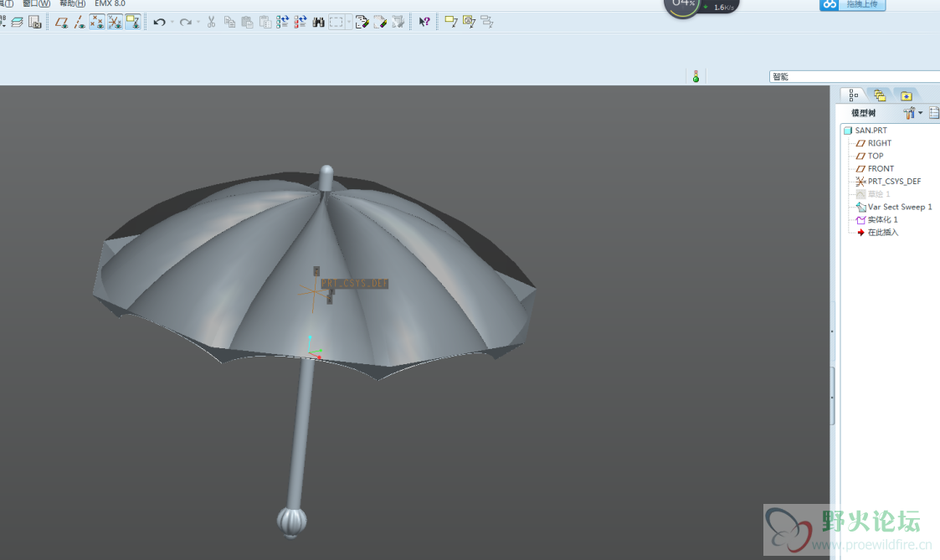Toggle annotation element display
Viewport: 940px width, 560px height.
pyautogui.click(x=132, y=23)
